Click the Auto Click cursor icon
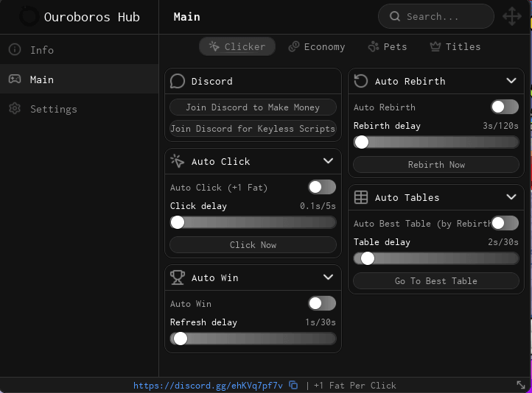This screenshot has height=393, width=532. (x=178, y=161)
